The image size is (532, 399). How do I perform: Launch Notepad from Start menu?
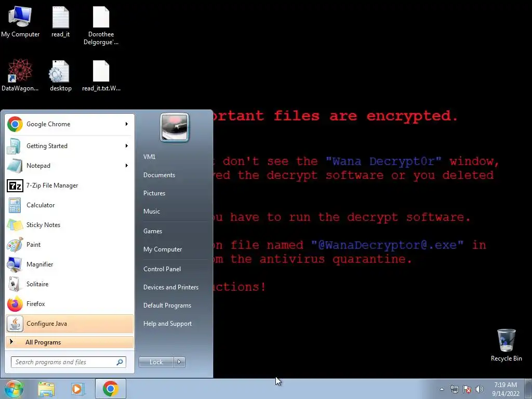pos(70,166)
